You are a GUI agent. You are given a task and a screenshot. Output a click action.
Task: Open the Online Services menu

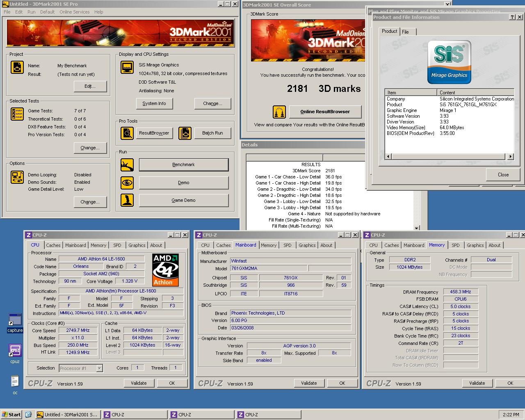74,12
